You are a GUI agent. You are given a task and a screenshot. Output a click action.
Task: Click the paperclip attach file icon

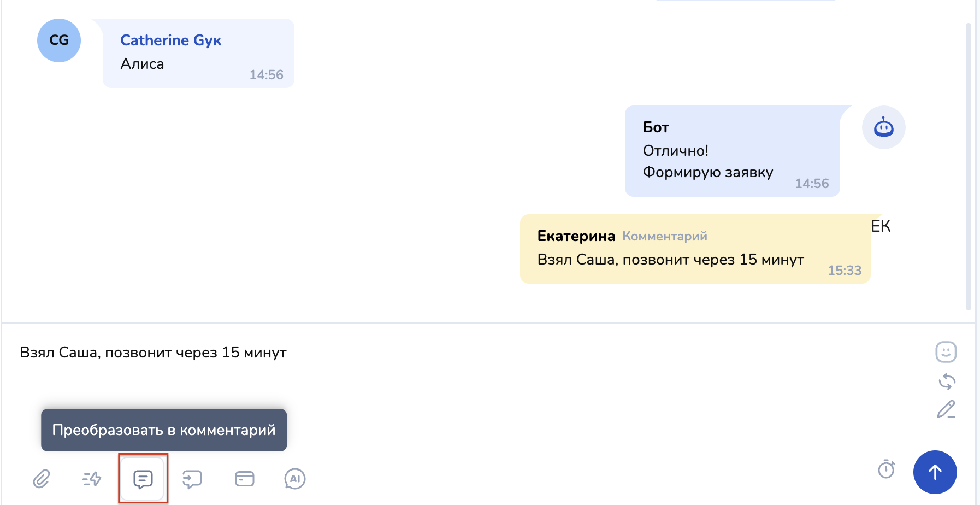click(42, 479)
